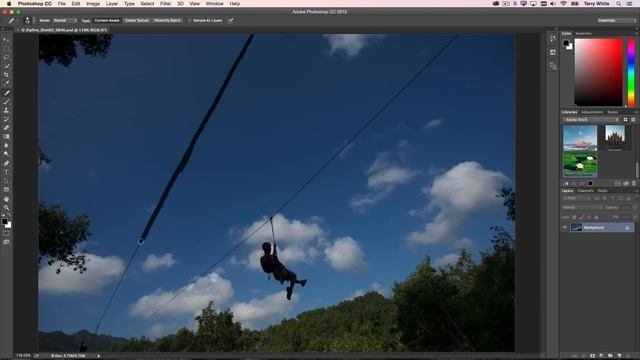Viewport: 640px width, 360px height.
Task: Open layer filter Kind dropdown
Action: coord(576,198)
